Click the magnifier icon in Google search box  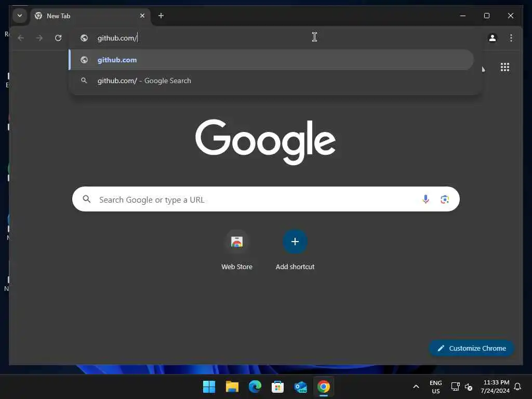point(87,199)
